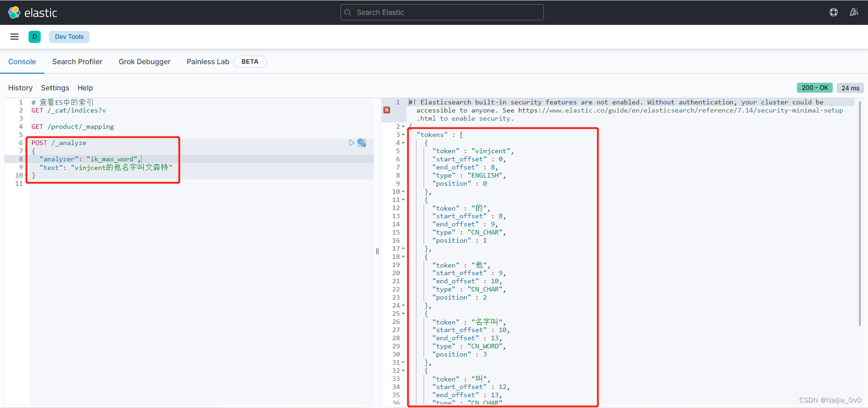Image resolution: width=868 pixels, height=408 pixels.
Task: Switch to the Painless Lab tab
Action: [208, 62]
